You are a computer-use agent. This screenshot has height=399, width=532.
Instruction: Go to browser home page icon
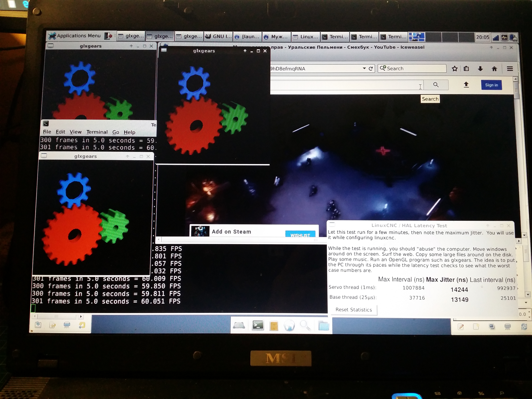(x=494, y=69)
